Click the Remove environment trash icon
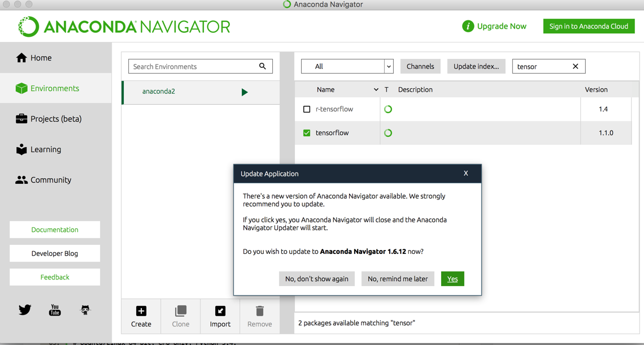The height and width of the screenshot is (345, 644). click(x=259, y=311)
